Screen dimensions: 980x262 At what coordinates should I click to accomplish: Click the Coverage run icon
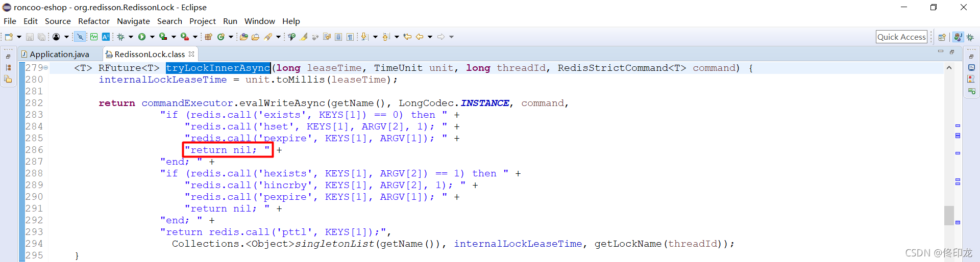(x=163, y=37)
